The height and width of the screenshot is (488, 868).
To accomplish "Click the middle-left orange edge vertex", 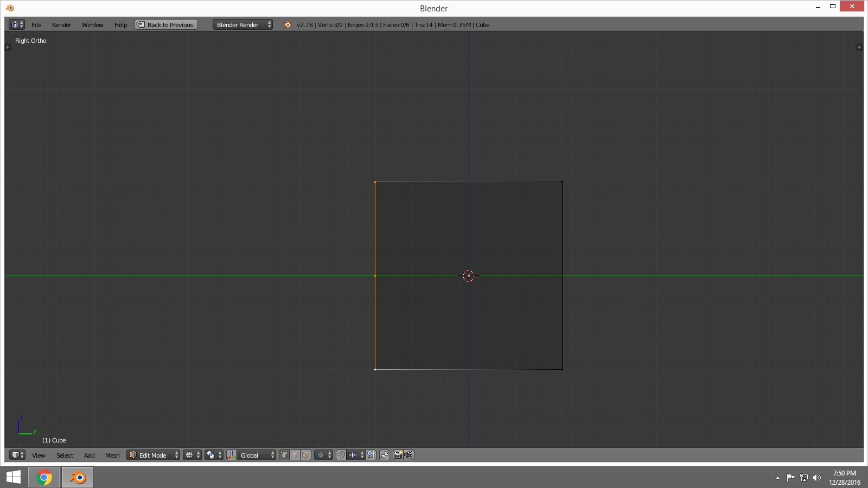I will 375,276.
